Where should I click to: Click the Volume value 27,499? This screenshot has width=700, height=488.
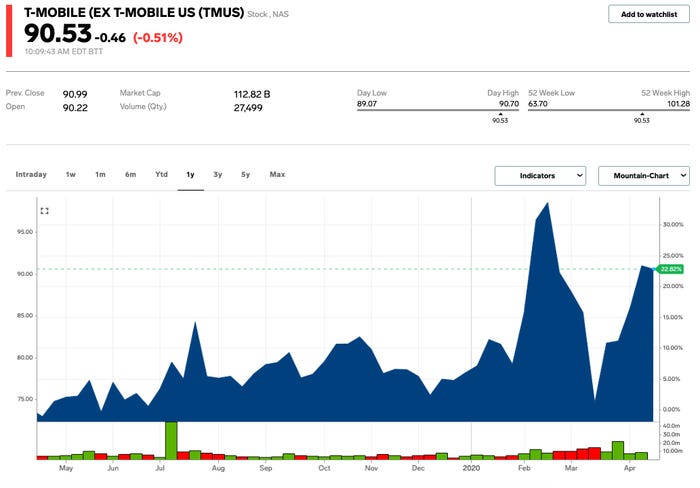pyautogui.click(x=248, y=108)
